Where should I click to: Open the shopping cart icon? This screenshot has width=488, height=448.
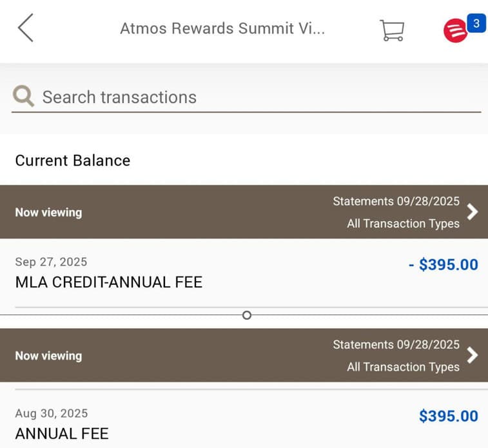(392, 30)
